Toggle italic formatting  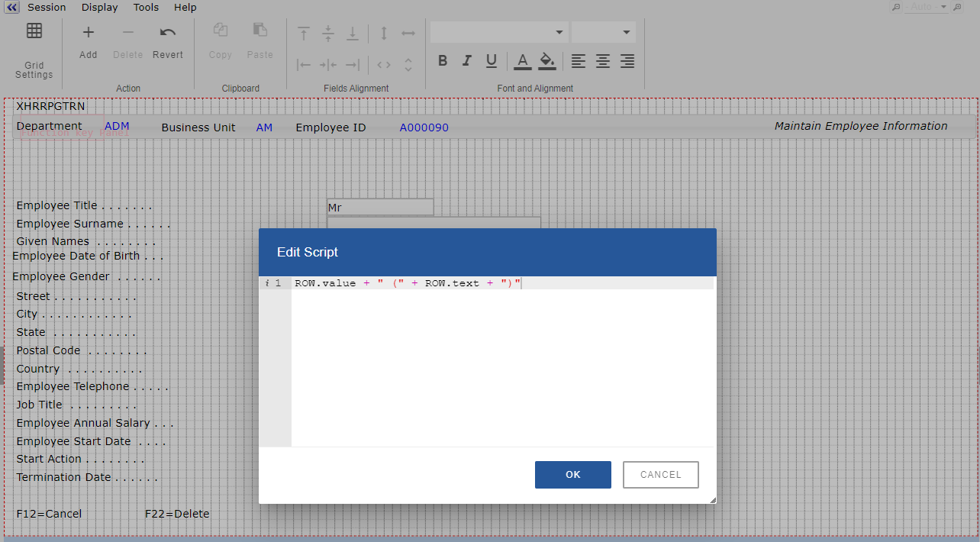[x=467, y=61]
